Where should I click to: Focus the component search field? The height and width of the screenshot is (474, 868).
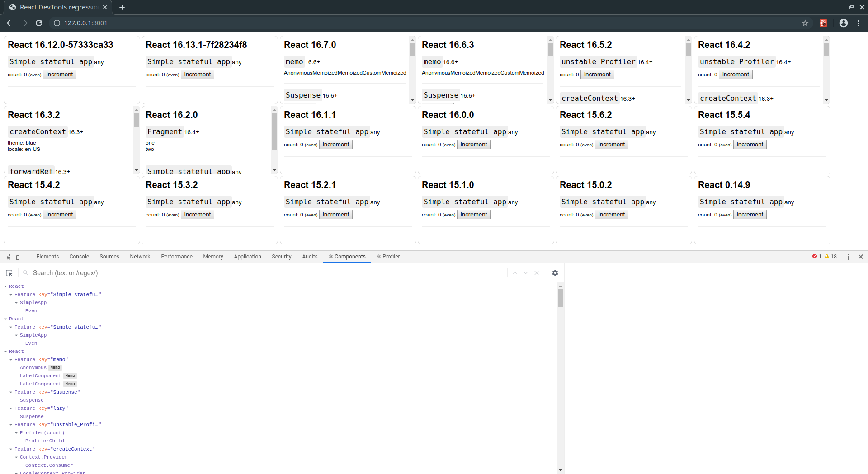click(267, 273)
